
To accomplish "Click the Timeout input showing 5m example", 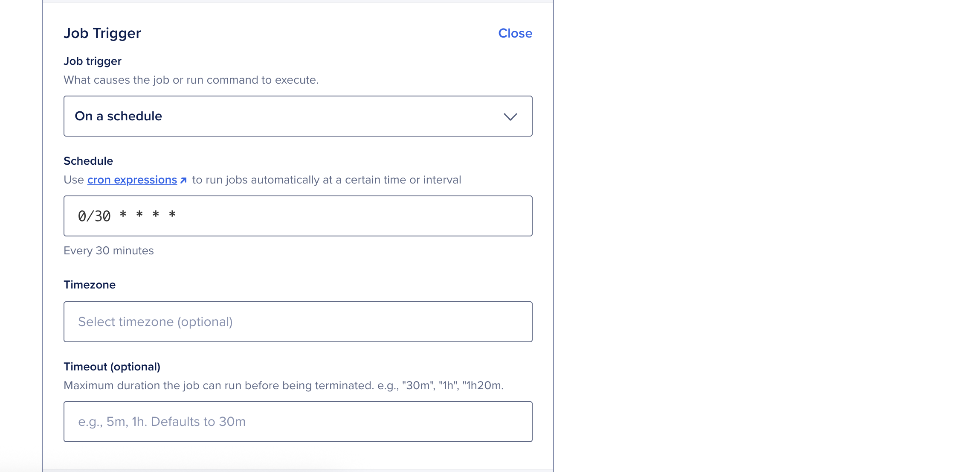I will tap(298, 421).
